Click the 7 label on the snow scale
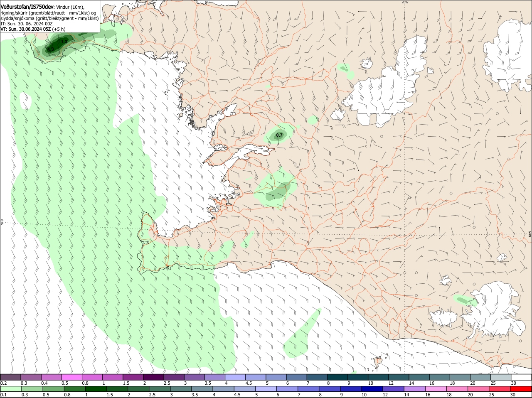 [x=308, y=383]
